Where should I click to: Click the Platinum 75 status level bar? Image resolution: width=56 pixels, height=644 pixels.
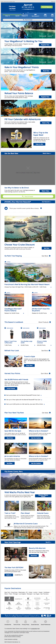[24, 16]
